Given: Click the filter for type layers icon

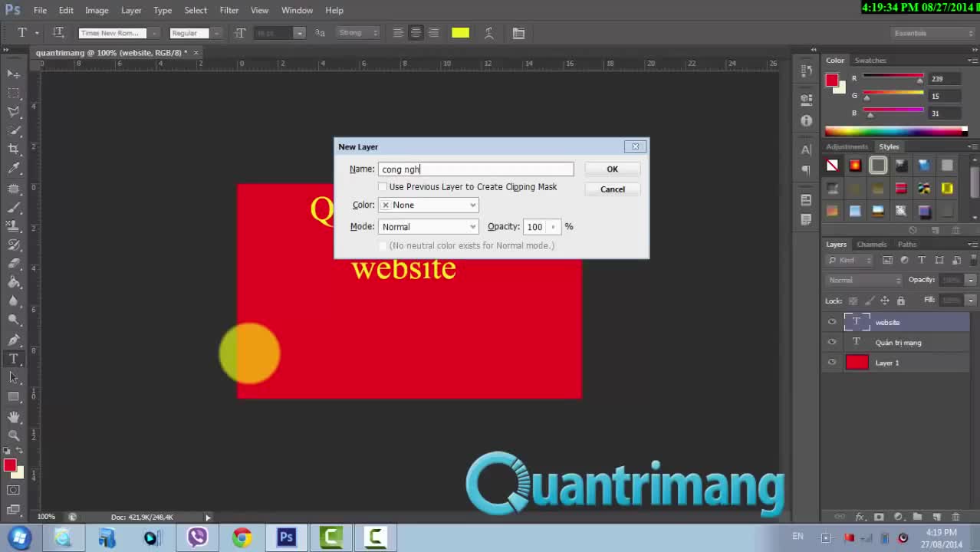Looking at the screenshot, I should click(921, 261).
